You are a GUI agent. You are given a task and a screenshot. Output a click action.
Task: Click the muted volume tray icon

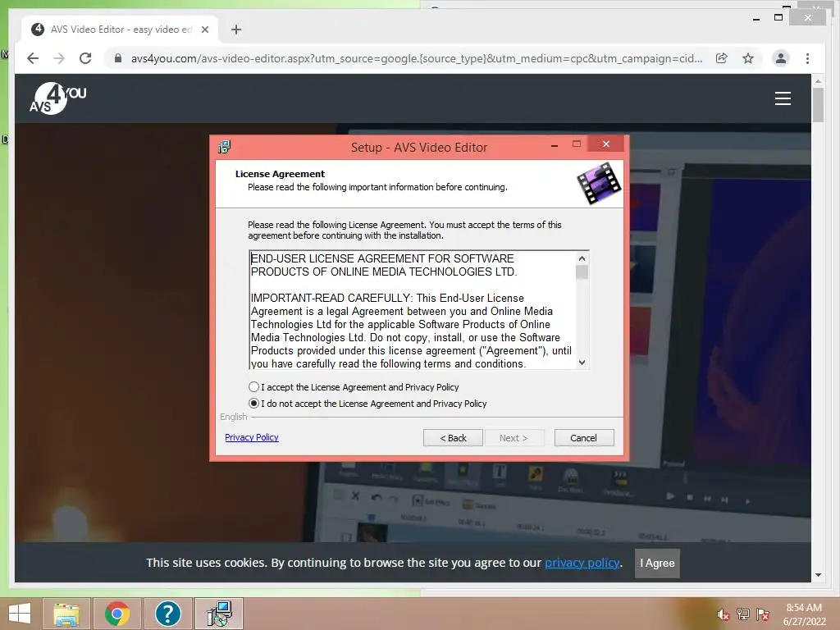pos(724,614)
